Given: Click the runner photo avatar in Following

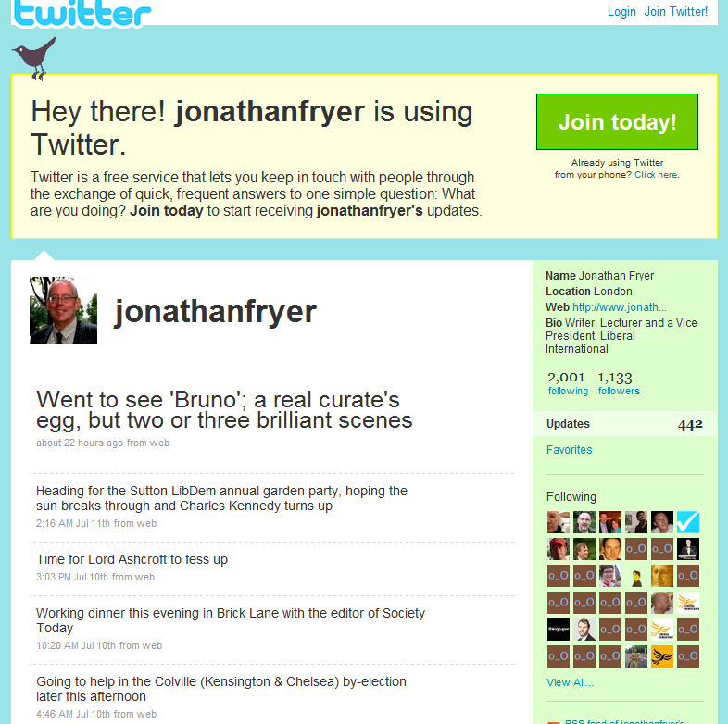Looking at the screenshot, I should [636, 656].
